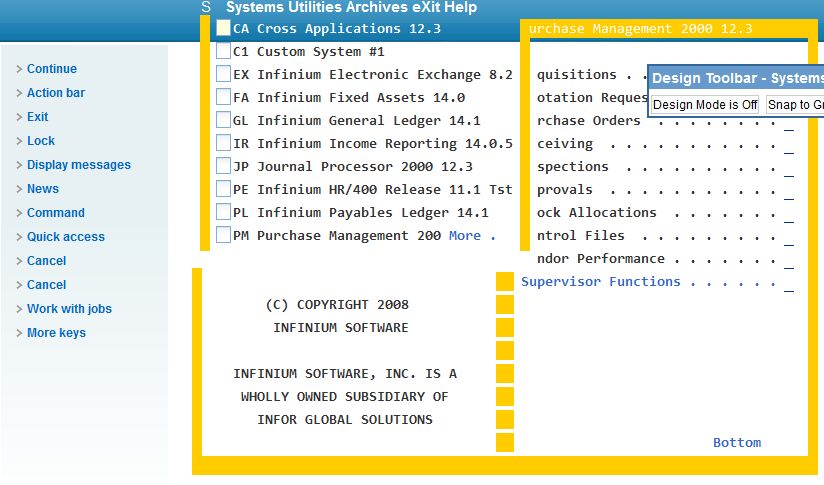The height and width of the screenshot is (485, 824).
Task: Check the PM Purchase Management checkbox
Action: point(223,235)
